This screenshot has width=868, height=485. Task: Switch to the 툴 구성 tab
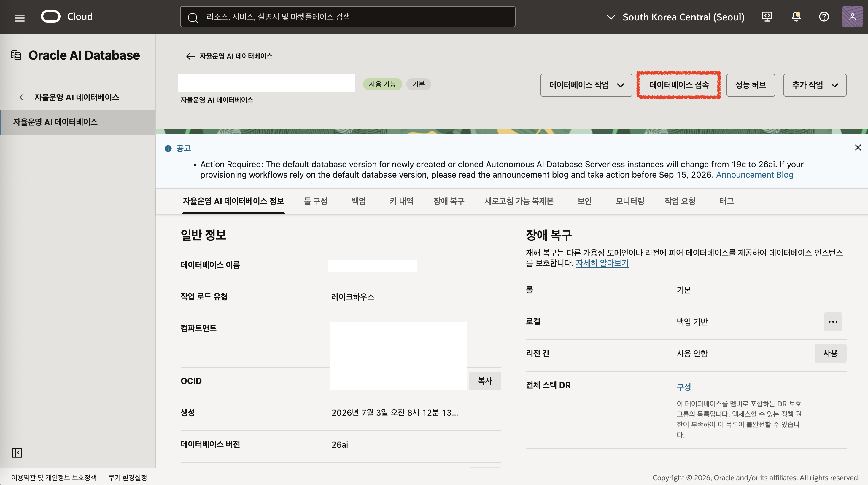pyautogui.click(x=315, y=201)
